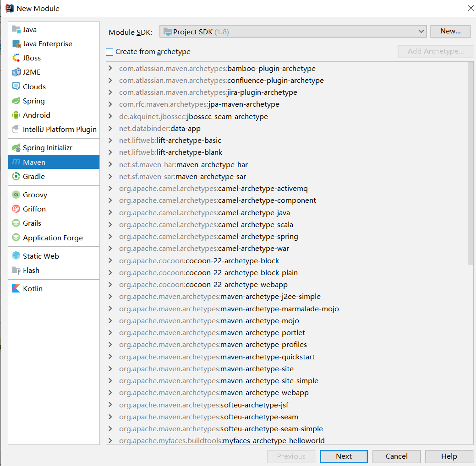Select Groovy module type label
Image resolution: width=476 pixels, height=466 pixels.
click(35, 195)
